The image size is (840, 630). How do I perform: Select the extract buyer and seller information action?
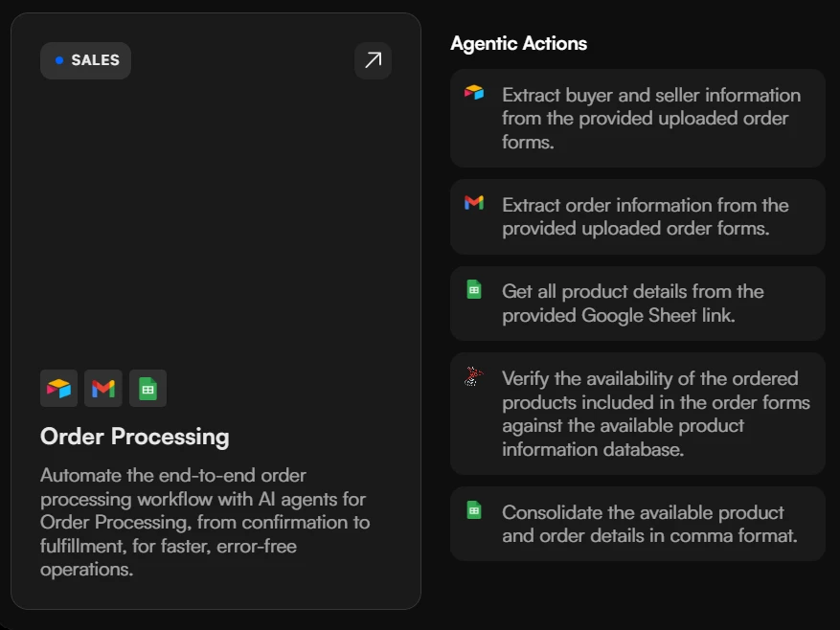[637, 118]
